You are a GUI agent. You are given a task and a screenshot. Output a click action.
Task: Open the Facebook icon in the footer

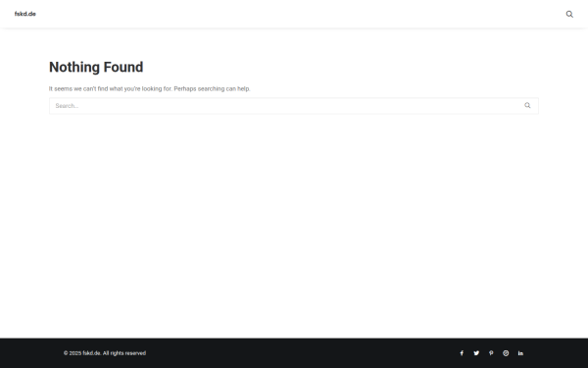(462, 353)
